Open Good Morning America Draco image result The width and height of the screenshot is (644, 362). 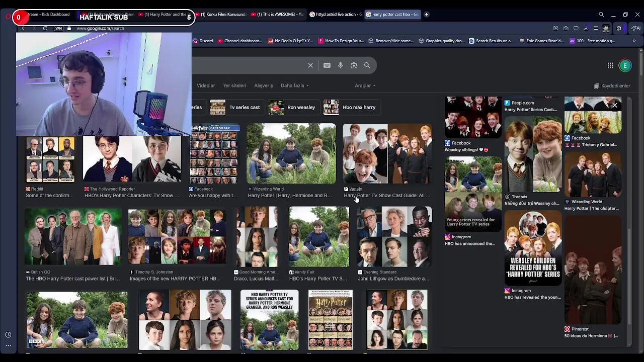pyautogui.click(x=257, y=236)
